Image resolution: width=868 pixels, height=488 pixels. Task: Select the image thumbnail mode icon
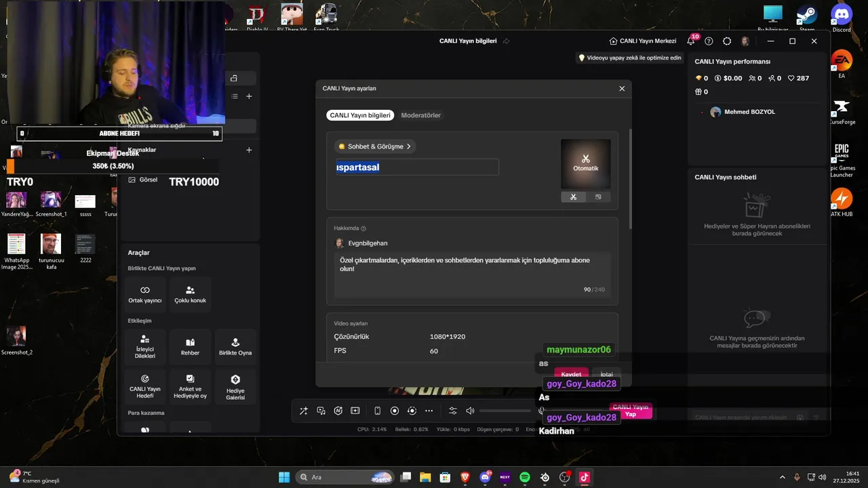pos(598,197)
